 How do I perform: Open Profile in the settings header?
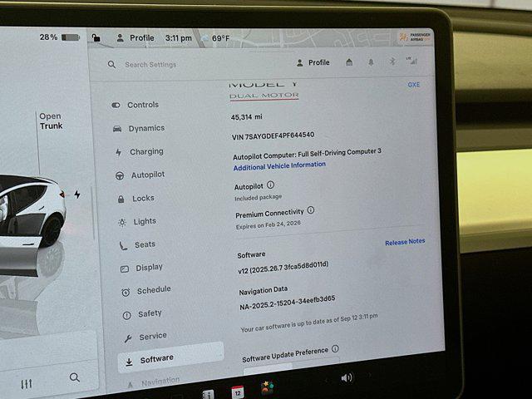tap(313, 63)
